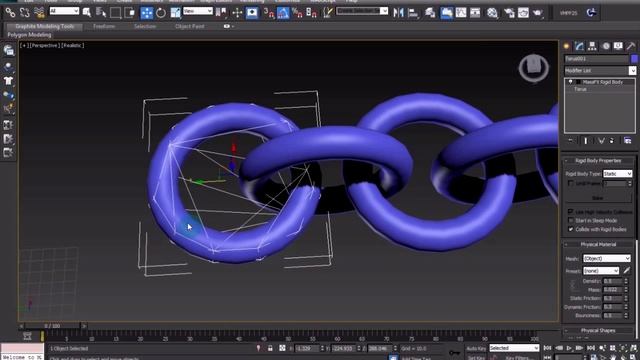Open the Layer Manager icon
Viewport: 640px width, 360px height.
click(430, 13)
